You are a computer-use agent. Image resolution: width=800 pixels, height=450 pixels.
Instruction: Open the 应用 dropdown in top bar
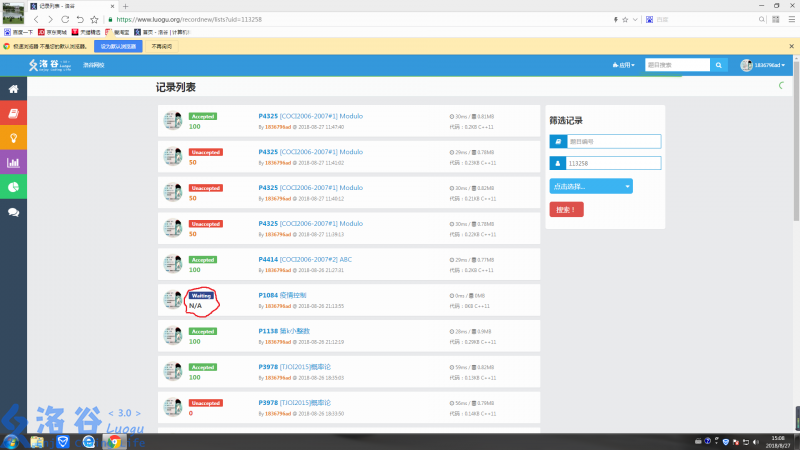click(623, 65)
